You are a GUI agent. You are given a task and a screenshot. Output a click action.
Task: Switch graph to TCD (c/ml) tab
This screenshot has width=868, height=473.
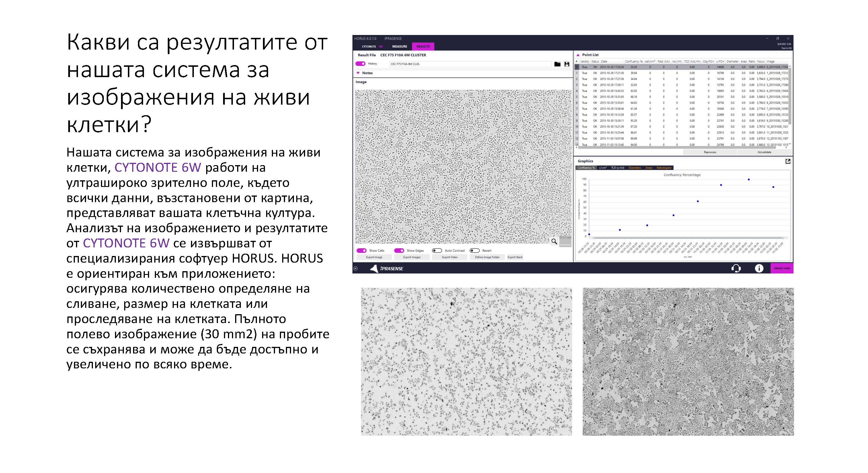point(618,168)
